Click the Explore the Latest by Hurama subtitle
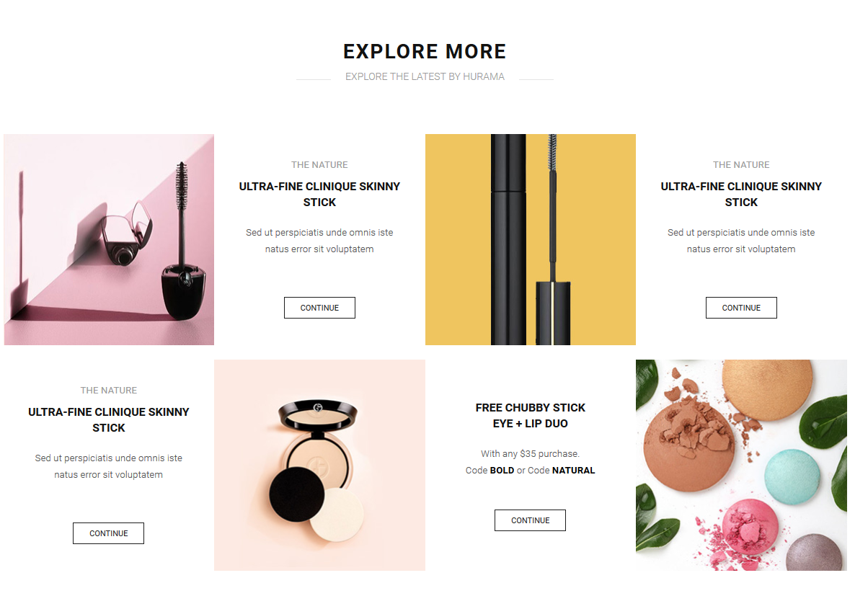Screen dimensions: 868x596 click(425, 76)
